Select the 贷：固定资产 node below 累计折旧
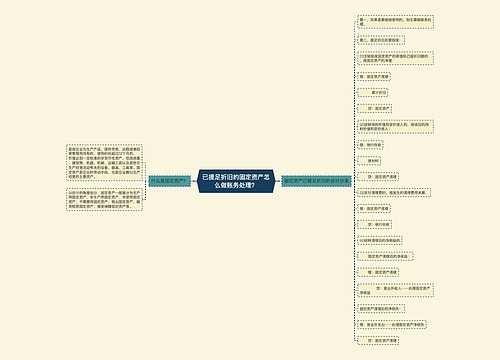 [374, 108]
